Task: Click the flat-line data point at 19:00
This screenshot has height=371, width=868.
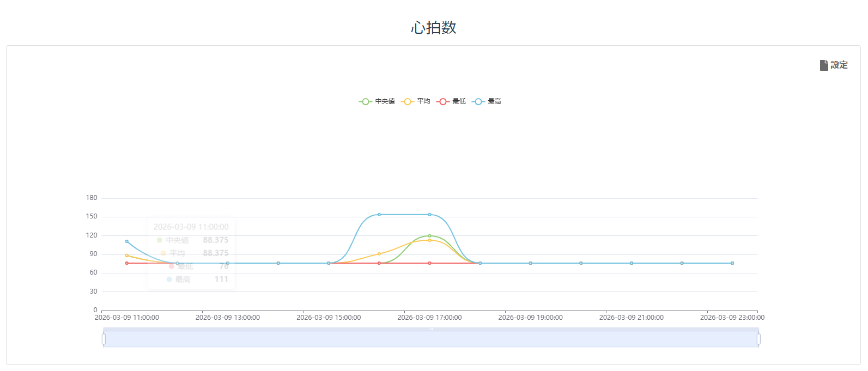Action: (530, 263)
